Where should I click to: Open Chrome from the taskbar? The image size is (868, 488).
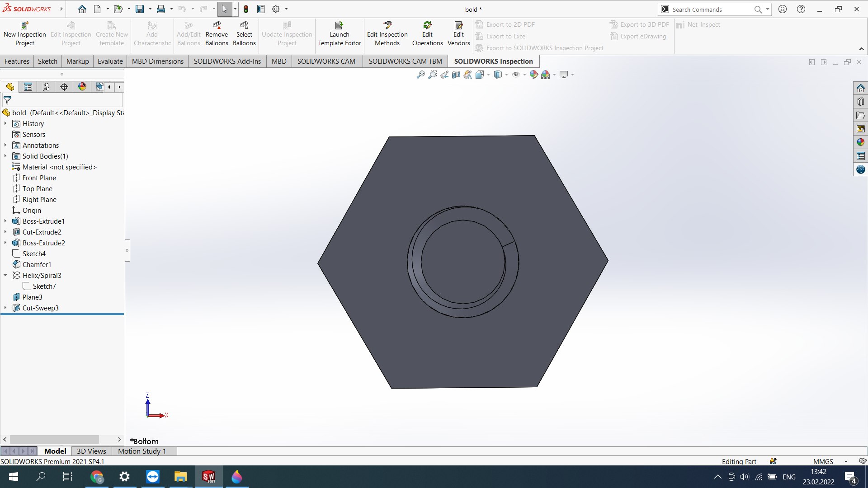(x=97, y=477)
